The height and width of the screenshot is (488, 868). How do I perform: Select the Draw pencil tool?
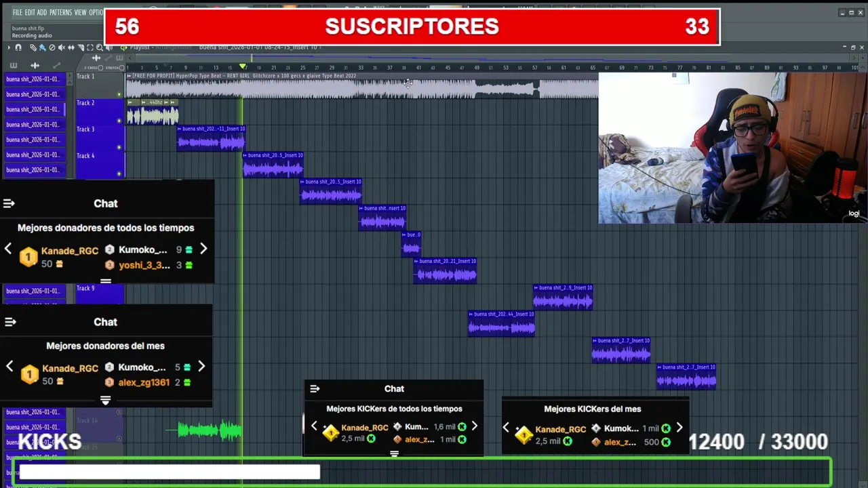33,47
